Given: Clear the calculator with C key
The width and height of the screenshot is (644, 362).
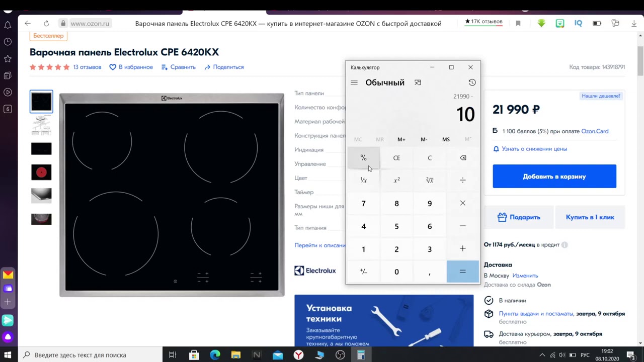Looking at the screenshot, I should [x=430, y=158].
